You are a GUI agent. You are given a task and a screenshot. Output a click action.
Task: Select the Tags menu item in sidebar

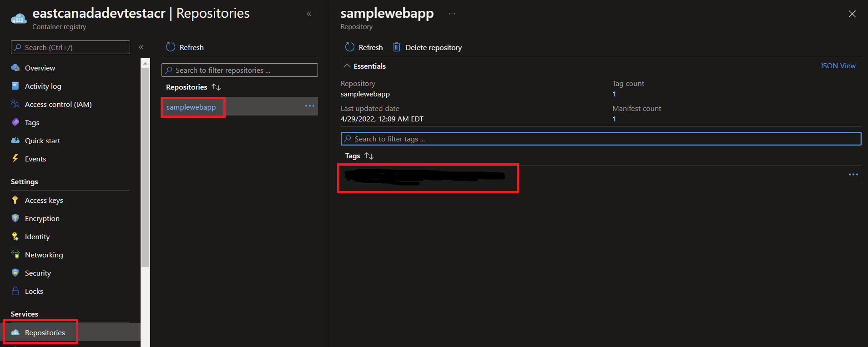(32, 122)
